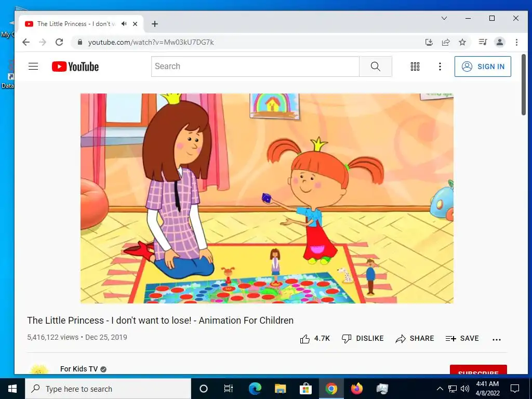Open File Explorer from taskbar
This screenshot has width=532, height=399.
click(x=280, y=389)
